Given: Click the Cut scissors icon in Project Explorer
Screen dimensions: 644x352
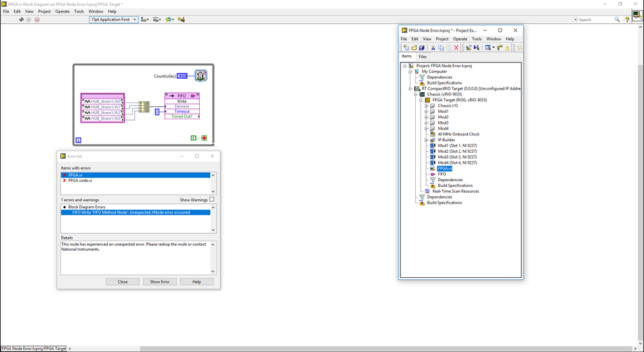Looking at the screenshot, I should 433,48.
